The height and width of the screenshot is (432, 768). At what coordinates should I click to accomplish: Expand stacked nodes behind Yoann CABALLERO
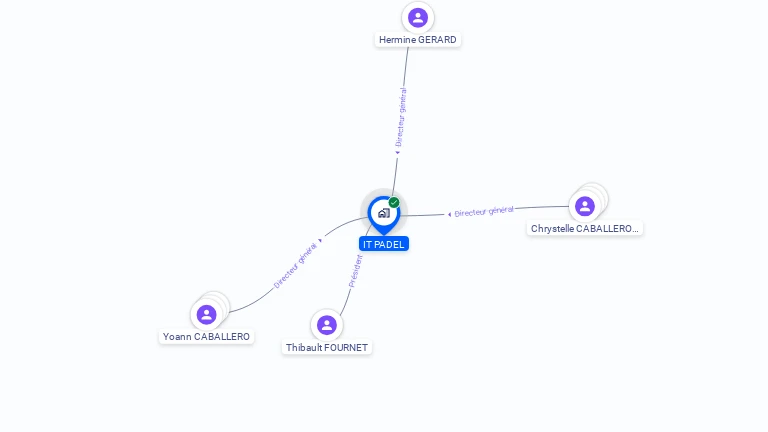coord(221,300)
